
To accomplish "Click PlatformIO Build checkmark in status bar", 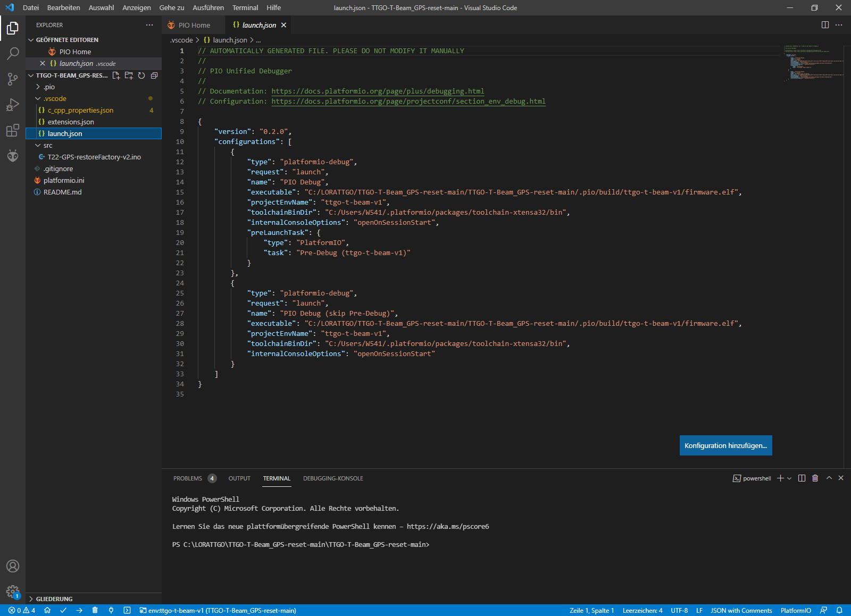I will click(63, 610).
